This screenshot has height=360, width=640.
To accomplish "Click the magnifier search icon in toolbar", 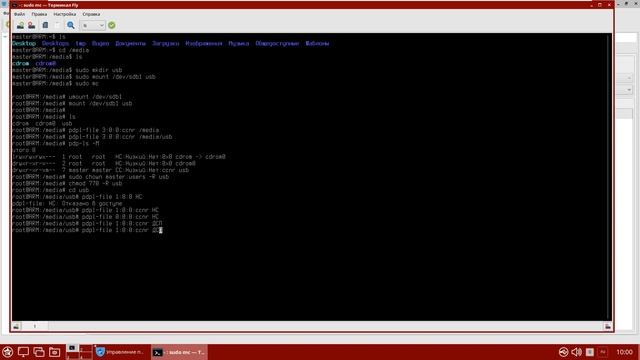I will [71, 25].
